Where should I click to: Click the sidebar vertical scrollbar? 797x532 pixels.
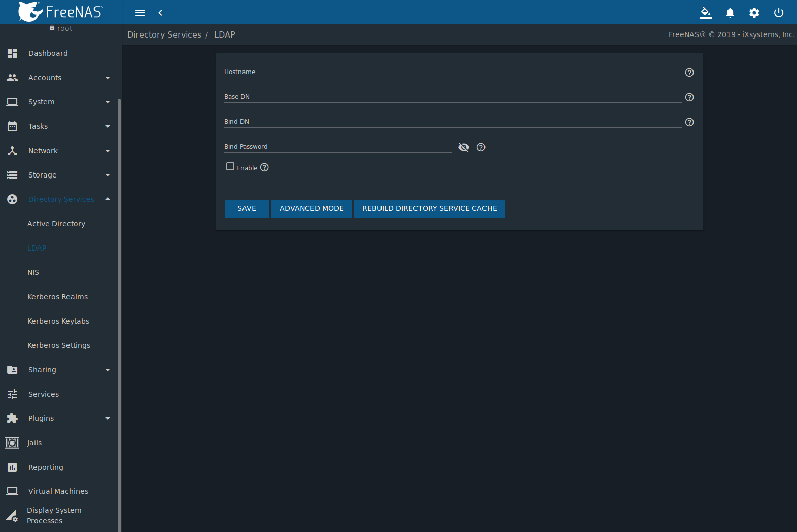pyautogui.click(x=119, y=314)
